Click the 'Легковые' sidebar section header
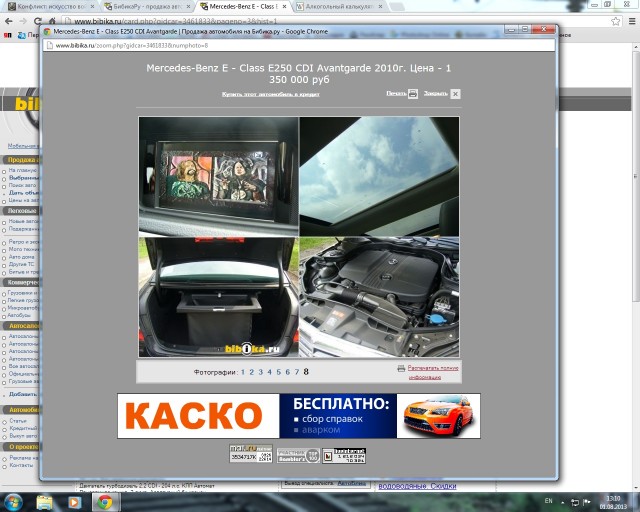 [22, 211]
